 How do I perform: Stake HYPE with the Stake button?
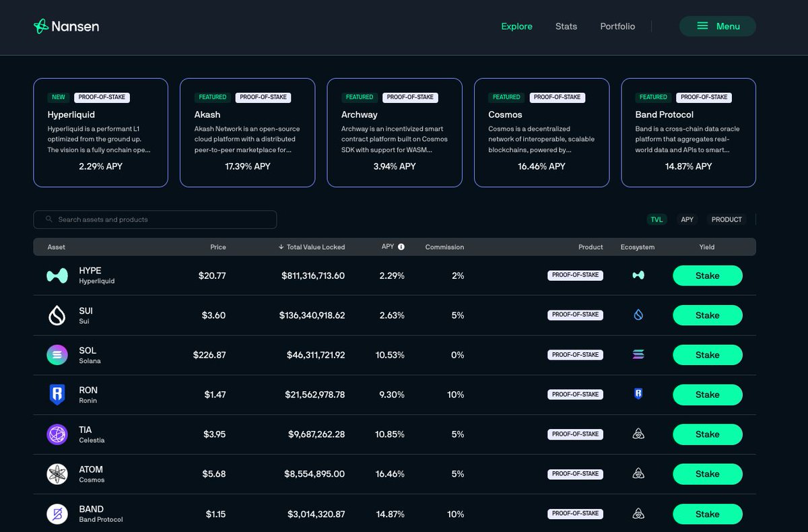pos(708,275)
